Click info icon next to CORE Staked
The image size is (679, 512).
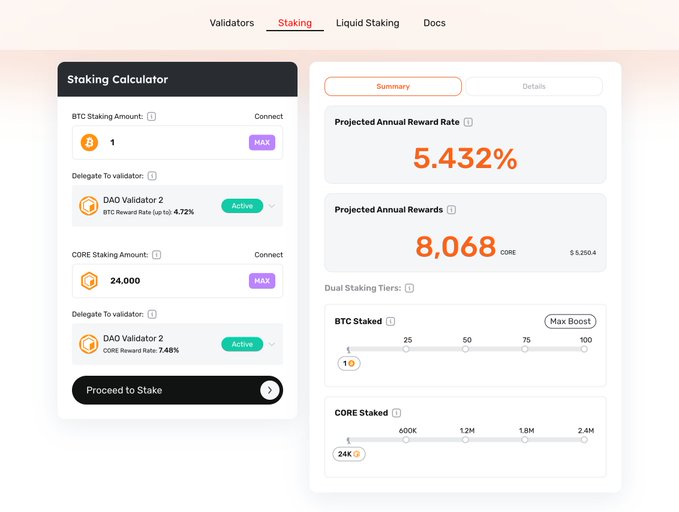pos(397,413)
